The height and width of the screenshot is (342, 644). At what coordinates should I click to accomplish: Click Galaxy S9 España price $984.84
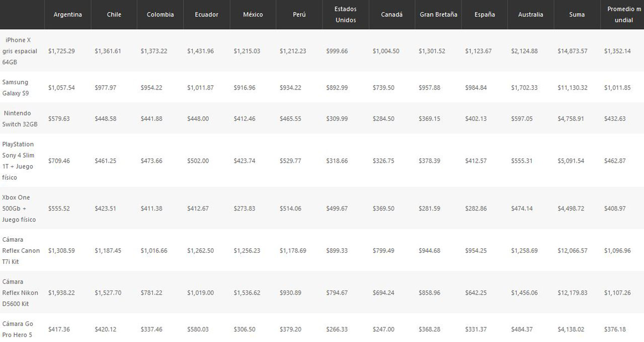(476, 88)
